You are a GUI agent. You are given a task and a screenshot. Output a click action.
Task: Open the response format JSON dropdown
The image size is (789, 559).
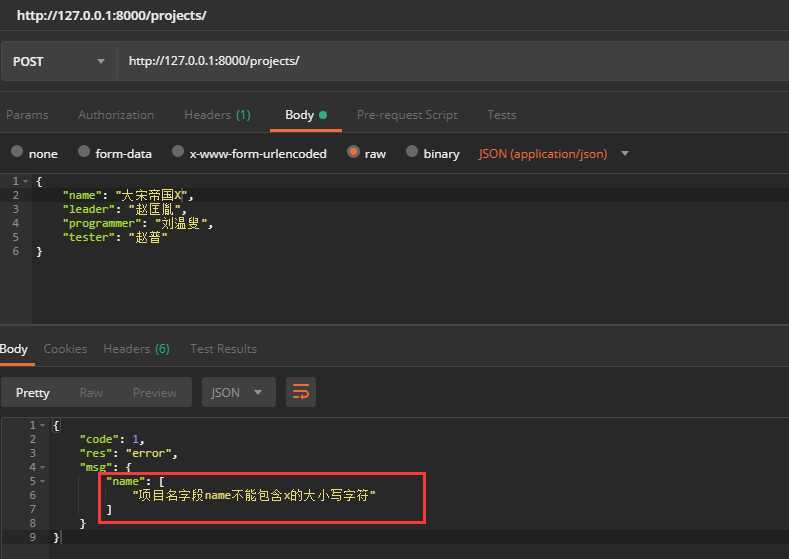239,392
